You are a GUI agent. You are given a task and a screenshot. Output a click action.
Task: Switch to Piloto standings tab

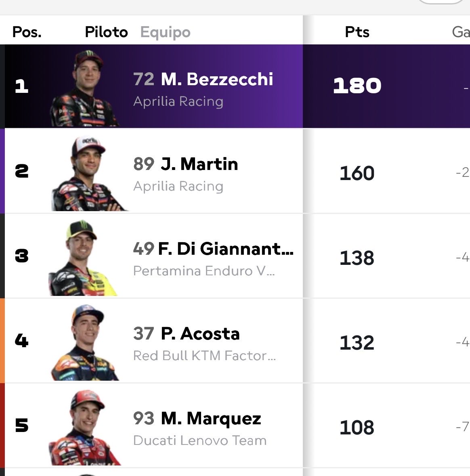106,32
